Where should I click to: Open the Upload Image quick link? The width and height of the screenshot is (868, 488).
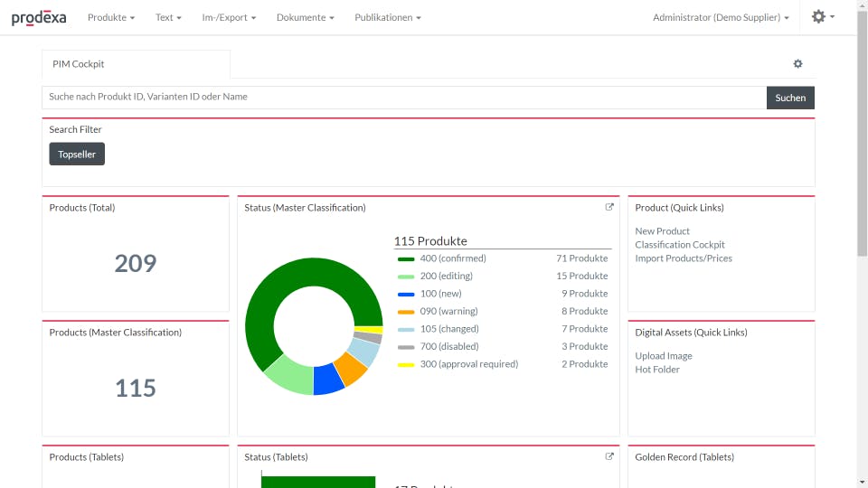663,356
